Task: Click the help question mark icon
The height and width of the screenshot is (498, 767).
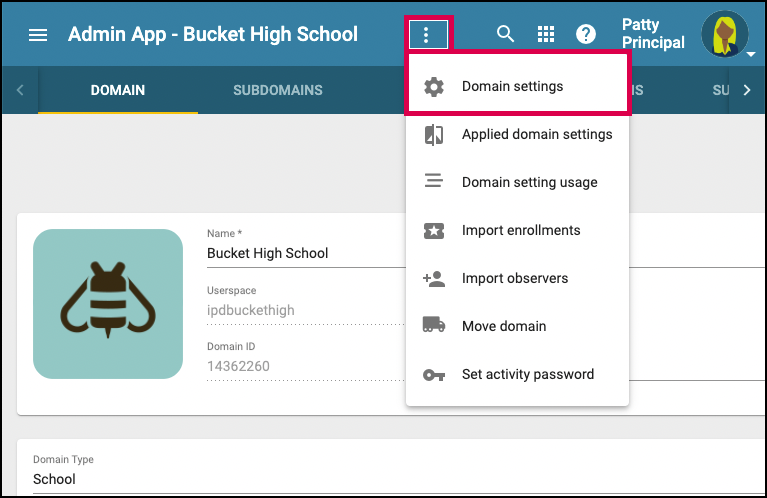Action: point(586,34)
